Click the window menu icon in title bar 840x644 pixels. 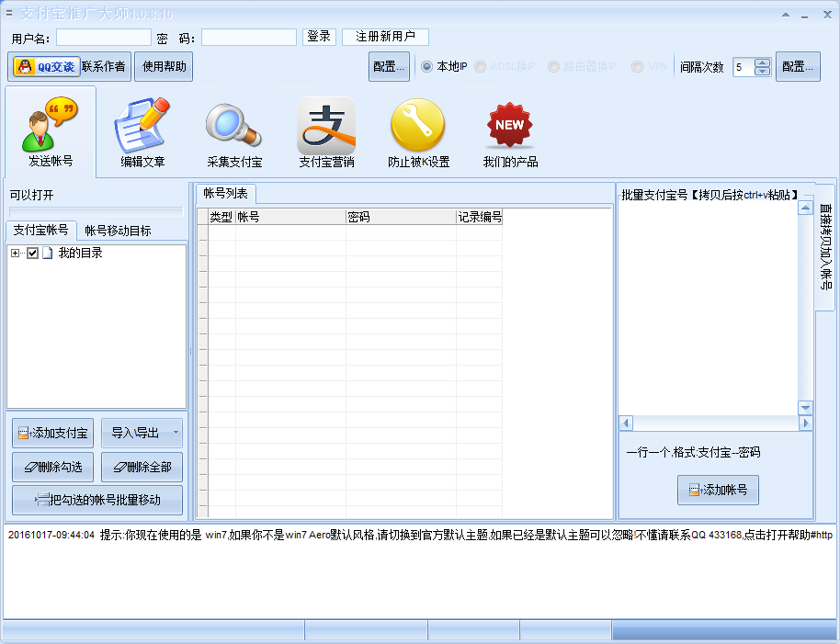pyautogui.click(x=9, y=12)
